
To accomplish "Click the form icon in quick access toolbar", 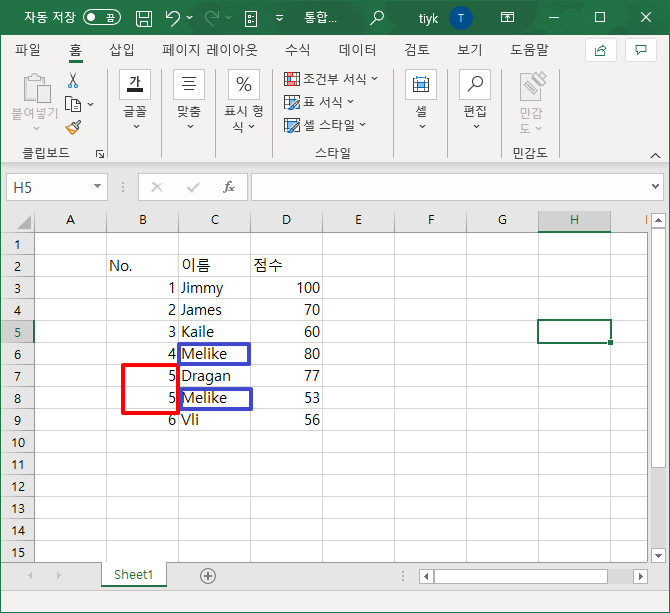I will click(x=251, y=18).
